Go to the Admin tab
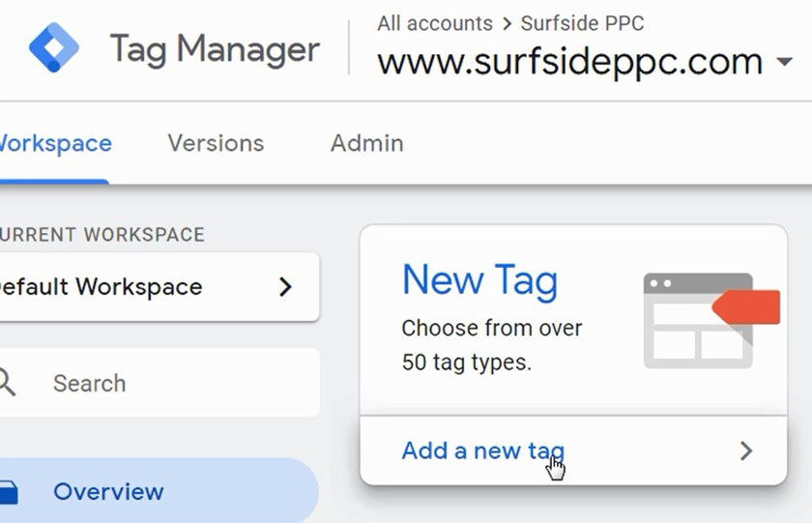 pos(366,143)
